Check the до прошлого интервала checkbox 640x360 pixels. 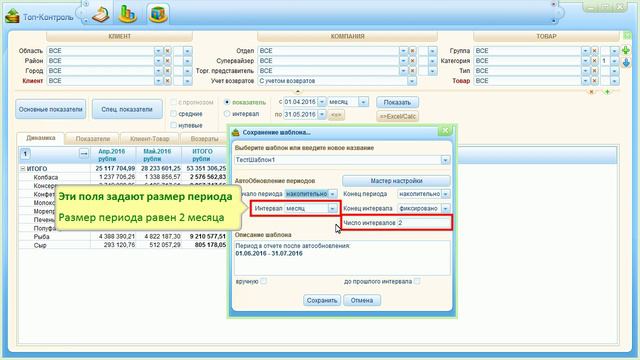pos(417,281)
